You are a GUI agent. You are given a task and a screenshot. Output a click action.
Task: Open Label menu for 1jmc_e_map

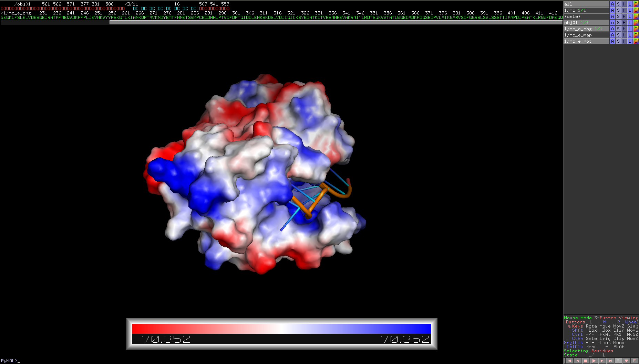(630, 35)
